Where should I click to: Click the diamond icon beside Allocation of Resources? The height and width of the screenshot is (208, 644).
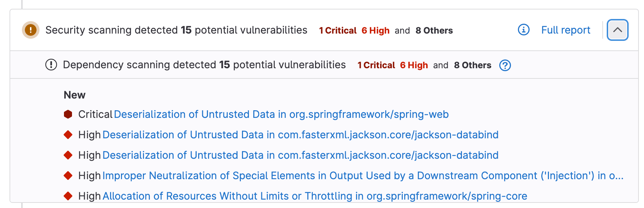(x=68, y=196)
